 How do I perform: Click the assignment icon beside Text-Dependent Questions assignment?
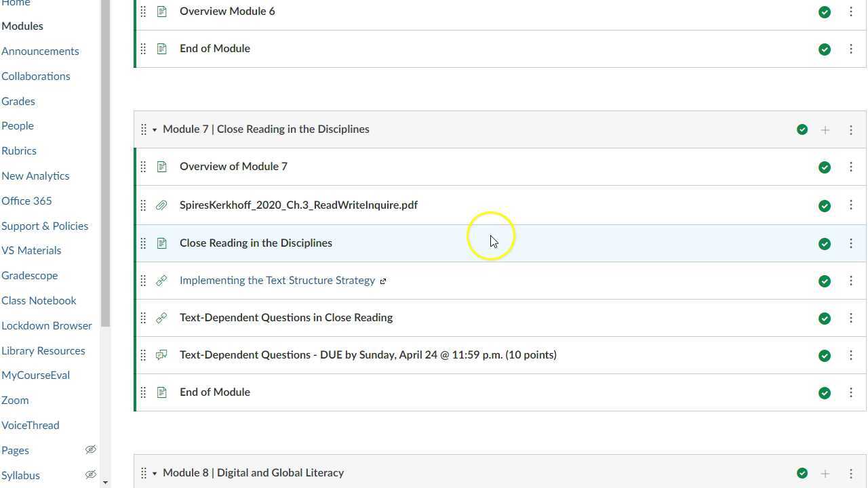click(161, 354)
